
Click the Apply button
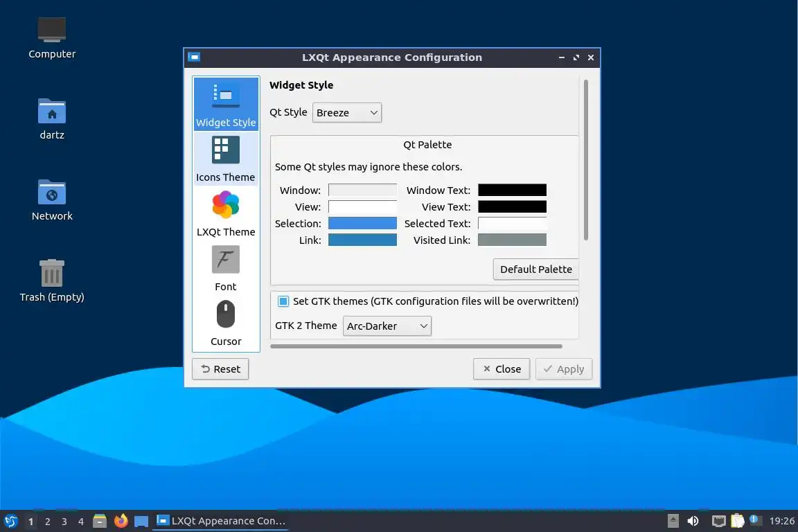pyautogui.click(x=564, y=369)
